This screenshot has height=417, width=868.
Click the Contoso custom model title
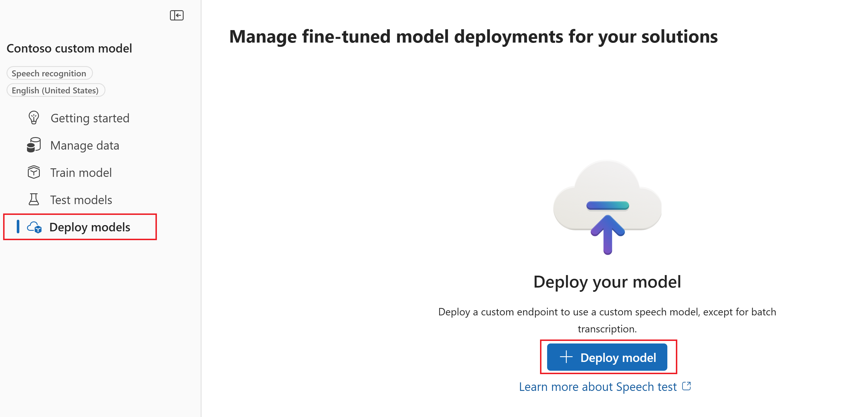[x=69, y=49]
